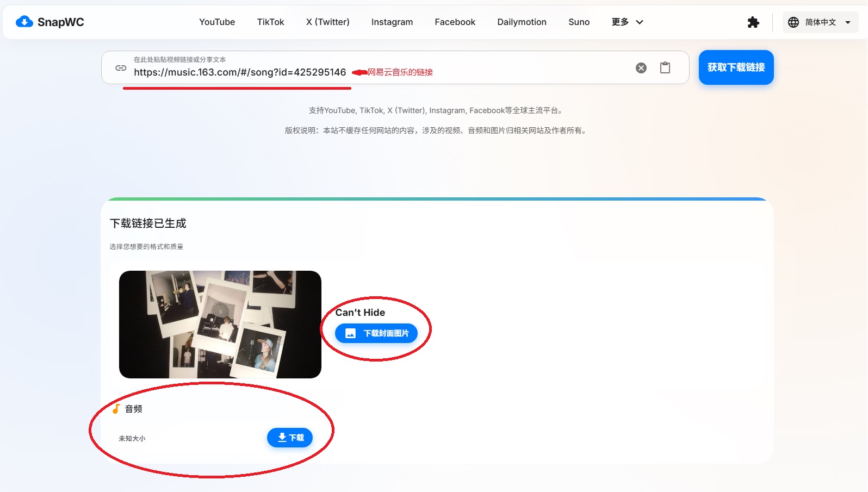Viewport: 868px width, 492px height.
Task: Click the link chain icon in input
Action: 121,68
